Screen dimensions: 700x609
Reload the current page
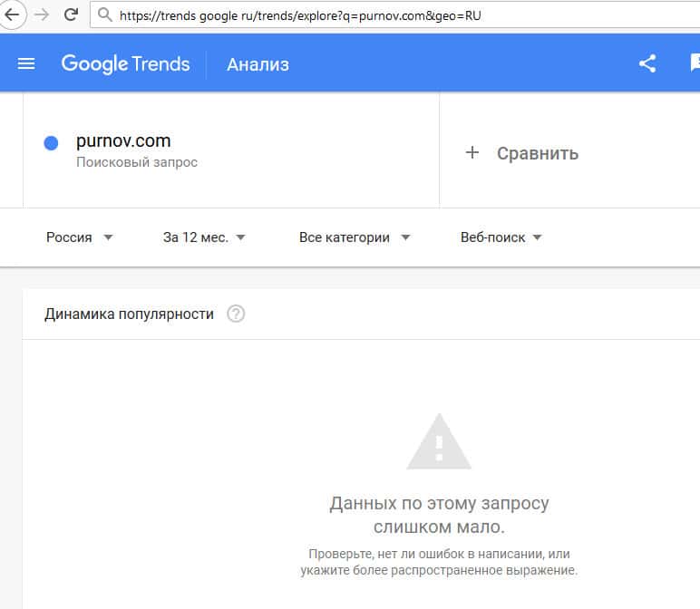(x=71, y=14)
